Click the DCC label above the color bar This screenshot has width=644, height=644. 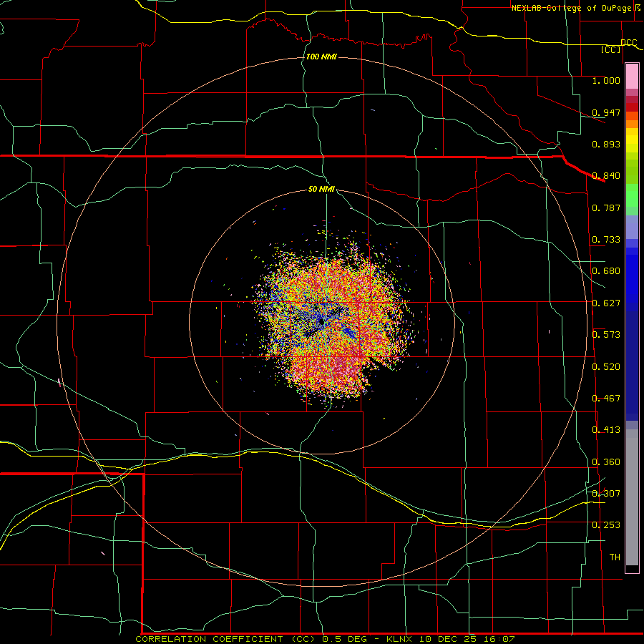(629, 43)
